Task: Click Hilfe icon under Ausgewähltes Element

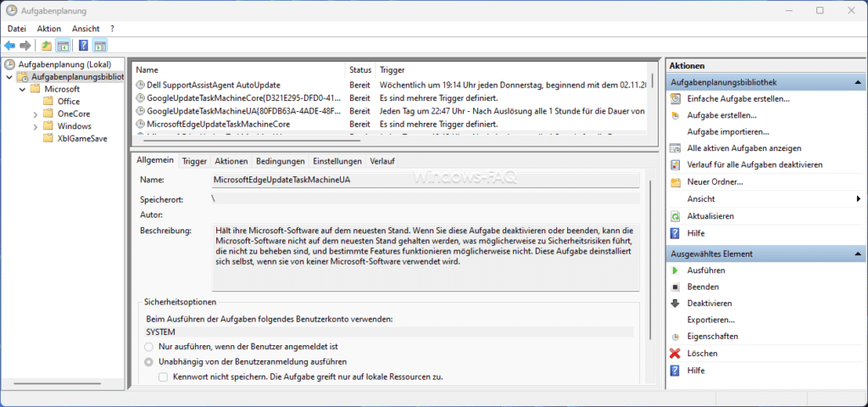Action: coord(675,371)
